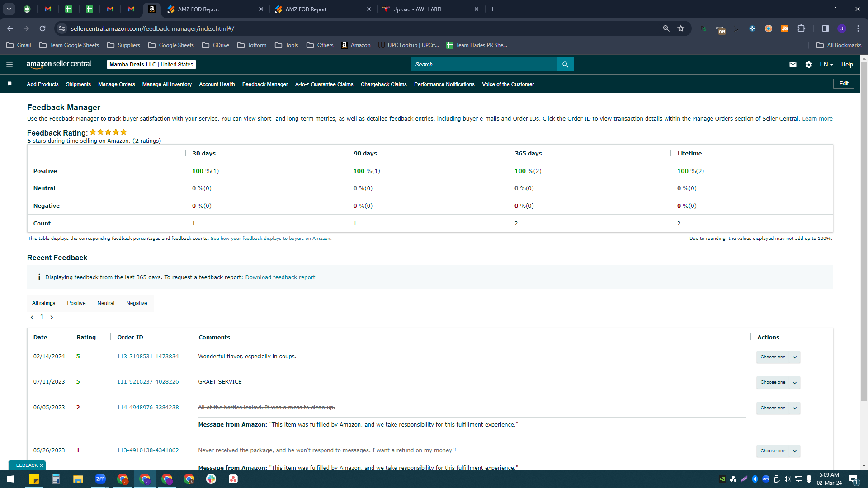This screenshot has height=488, width=868.
Task: Open Chrome three-dot menu
Action: pos(858,28)
